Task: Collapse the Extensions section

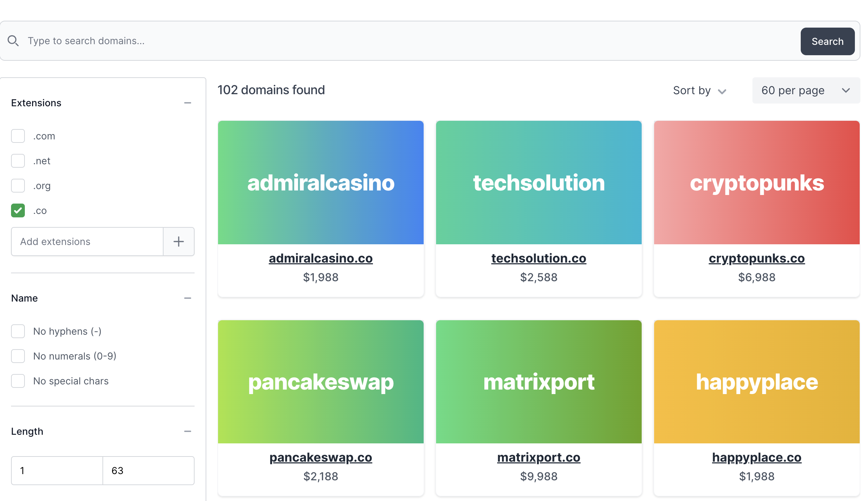Action: (x=187, y=103)
